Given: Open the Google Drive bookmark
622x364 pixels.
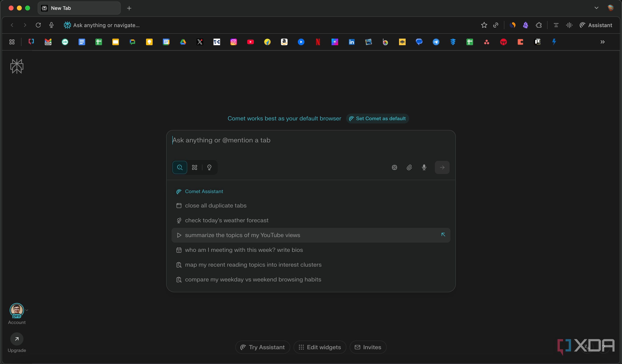Looking at the screenshot, I should point(183,42).
